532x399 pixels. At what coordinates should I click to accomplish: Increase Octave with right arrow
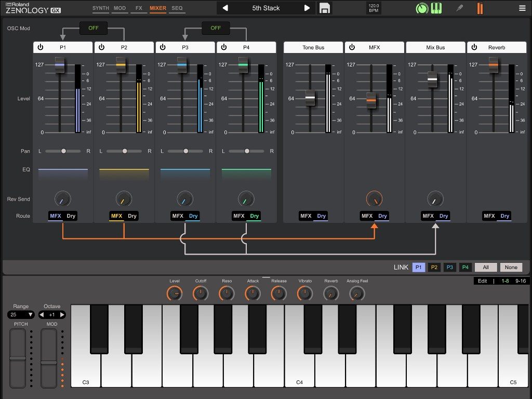(x=62, y=315)
